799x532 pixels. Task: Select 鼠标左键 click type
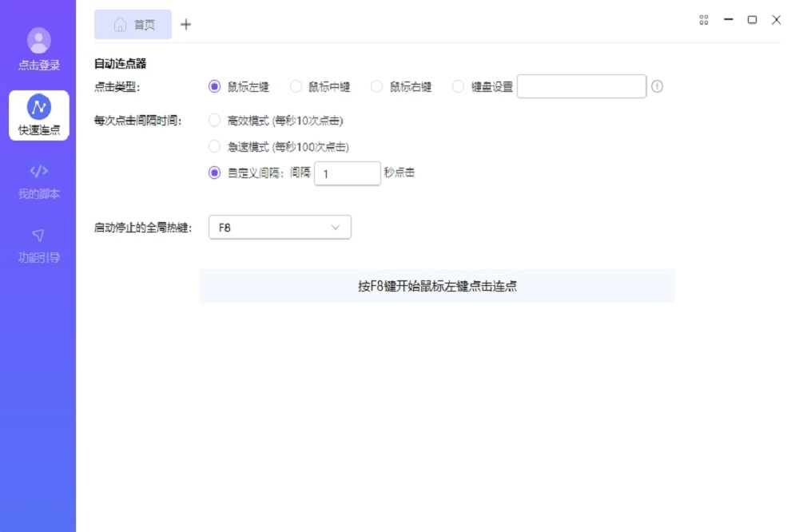tap(214, 87)
